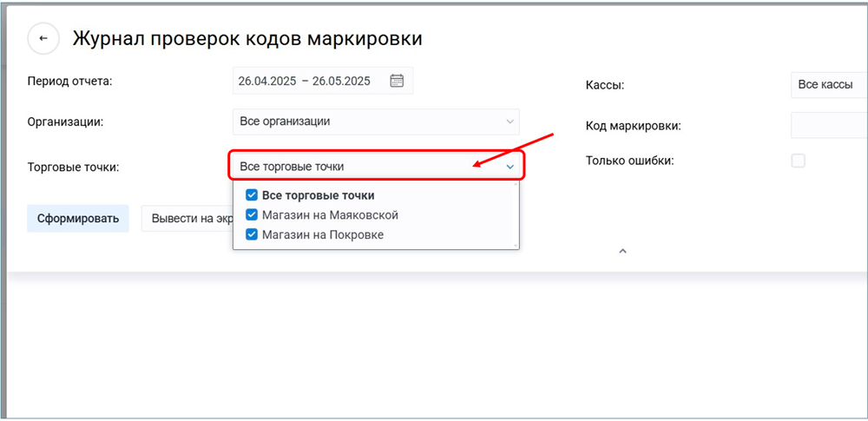Click scroll-down arrow in dropdown list
Image resolution: width=868 pixels, height=421 pixels.
[x=516, y=246]
